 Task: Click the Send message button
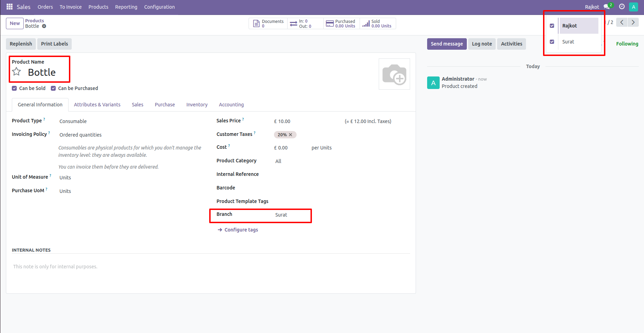(447, 44)
